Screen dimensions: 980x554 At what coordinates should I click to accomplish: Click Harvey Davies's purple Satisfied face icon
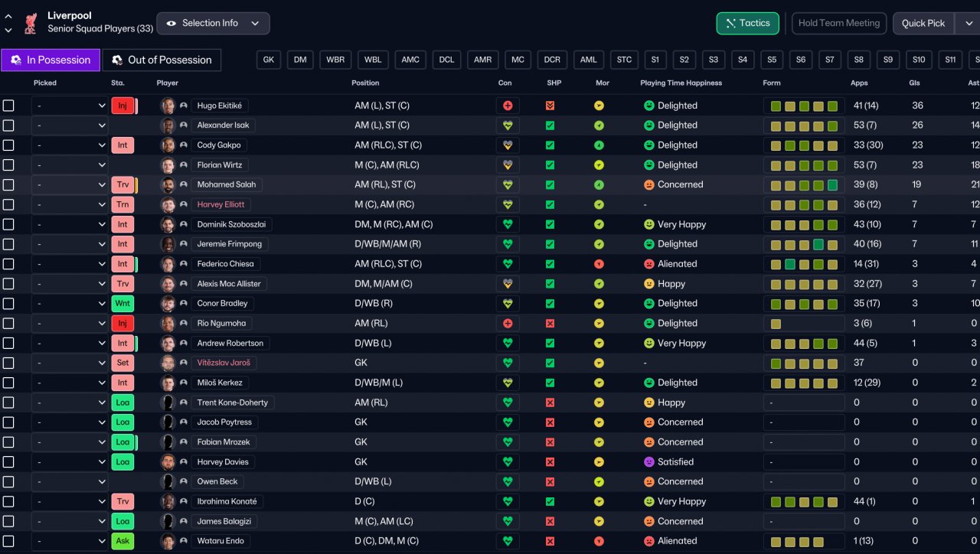coord(649,462)
